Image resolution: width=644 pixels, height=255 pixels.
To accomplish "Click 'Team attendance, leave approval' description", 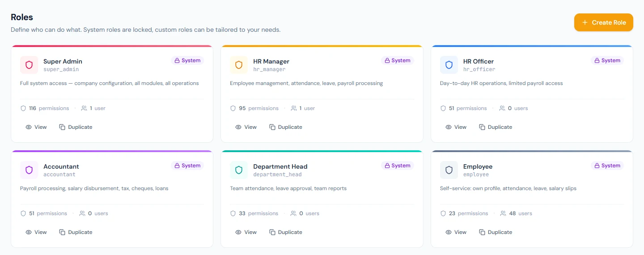I will pos(288,188).
